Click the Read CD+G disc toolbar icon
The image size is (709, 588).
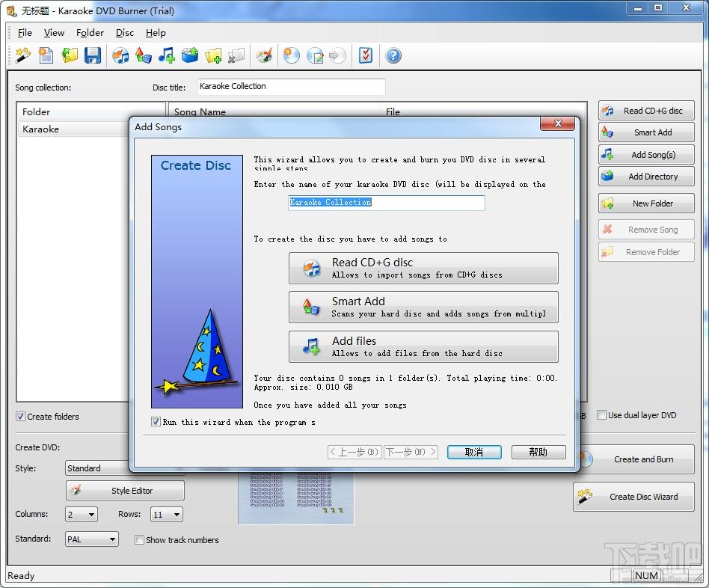[x=120, y=55]
